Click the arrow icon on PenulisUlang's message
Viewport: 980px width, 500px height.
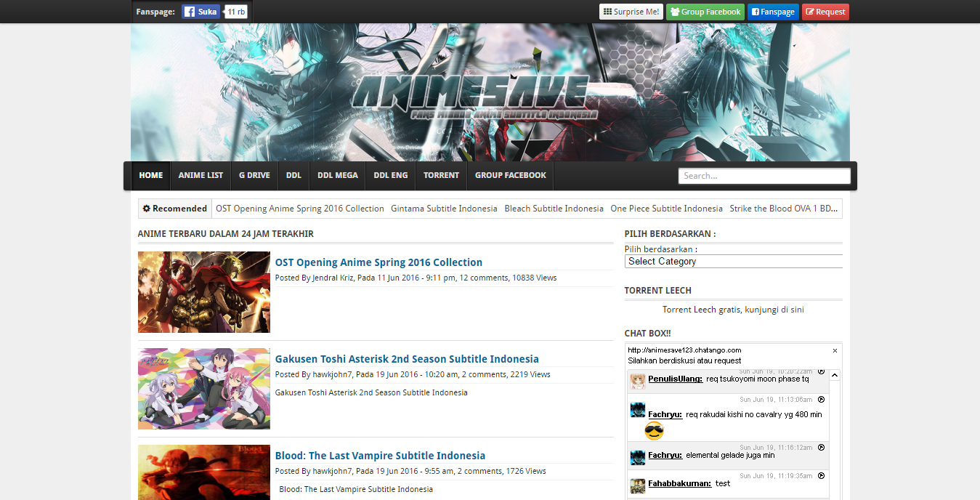click(821, 371)
